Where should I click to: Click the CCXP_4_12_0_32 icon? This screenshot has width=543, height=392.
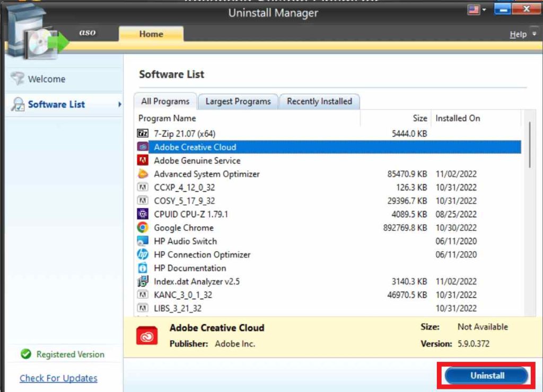click(143, 187)
